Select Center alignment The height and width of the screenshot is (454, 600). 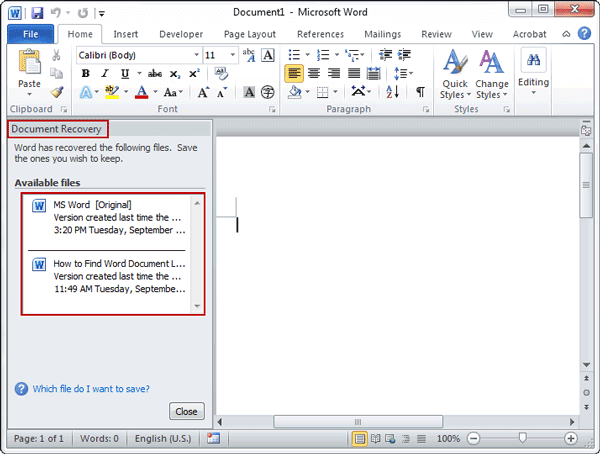tap(314, 73)
